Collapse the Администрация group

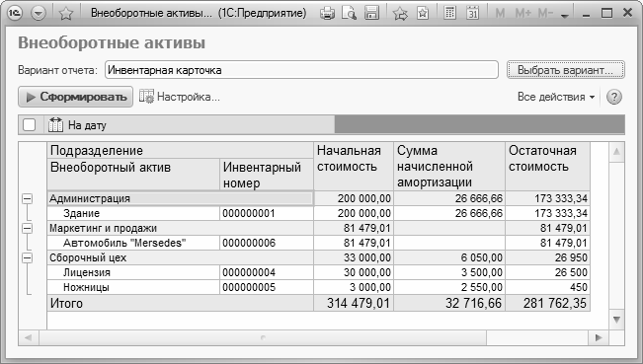pos(27,199)
